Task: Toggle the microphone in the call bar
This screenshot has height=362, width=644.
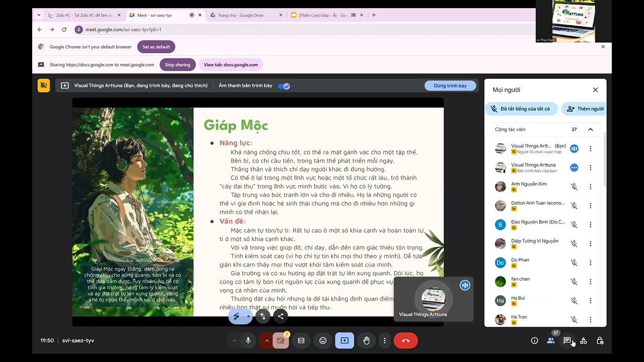Action: (x=248, y=340)
